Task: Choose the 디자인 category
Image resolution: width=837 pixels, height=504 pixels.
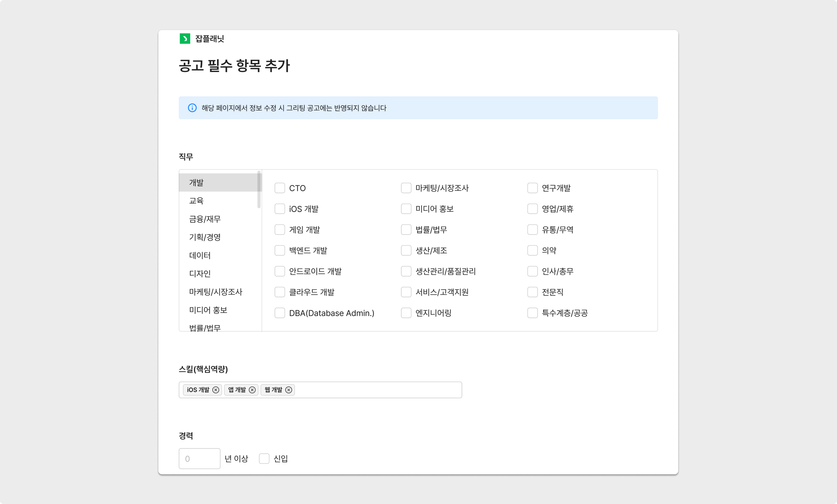Action: [200, 274]
